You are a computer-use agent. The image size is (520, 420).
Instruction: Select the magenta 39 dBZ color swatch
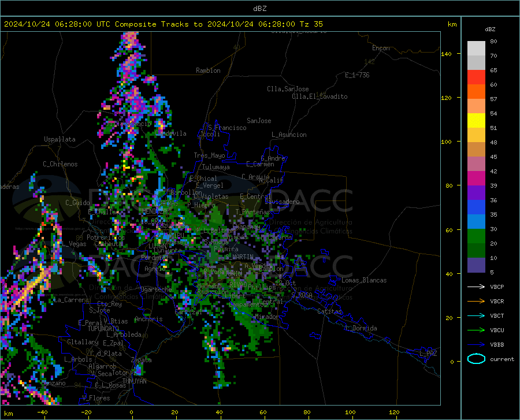click(x=476, y=179)
